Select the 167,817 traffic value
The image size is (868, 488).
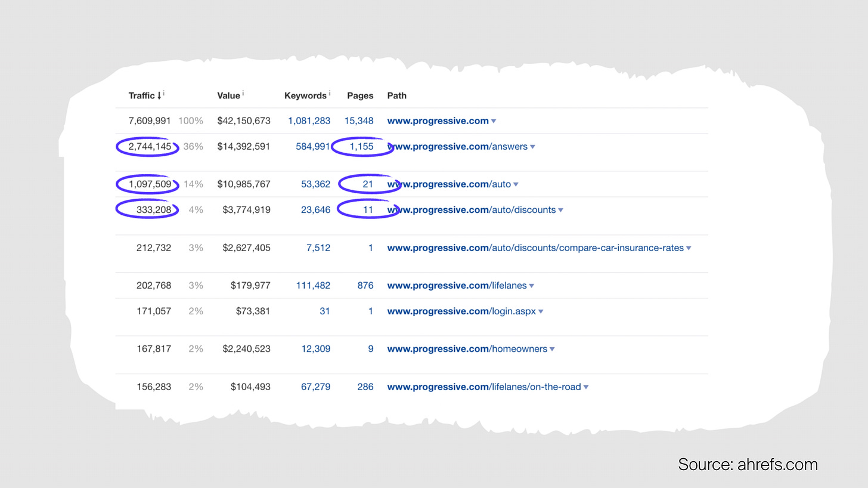point(154,348)
